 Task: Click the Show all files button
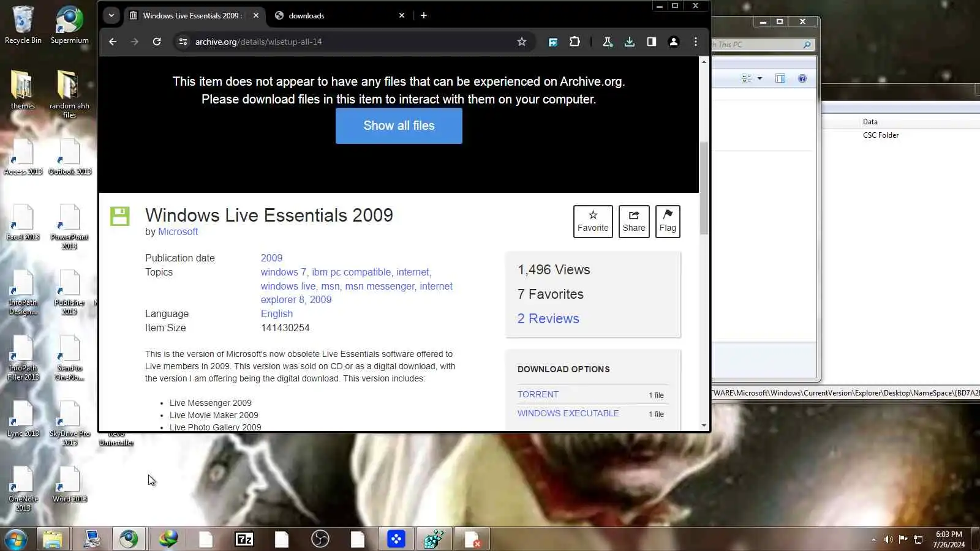click(399, 126)
